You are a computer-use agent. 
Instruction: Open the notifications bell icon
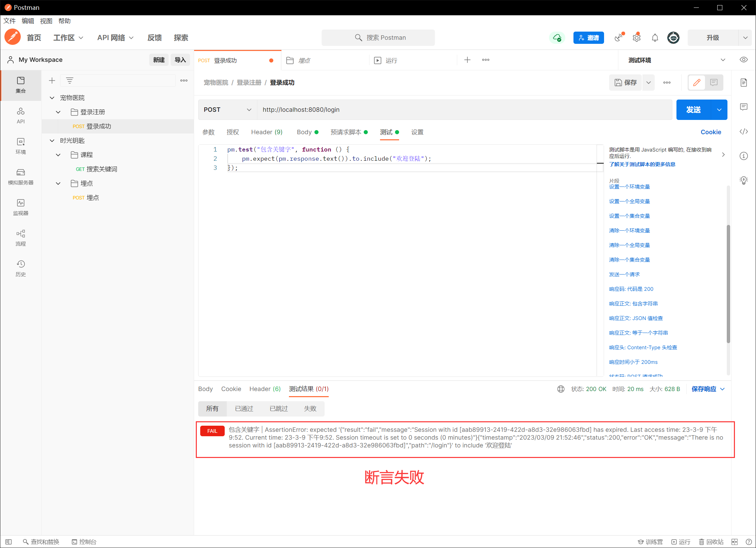[655, 38]
